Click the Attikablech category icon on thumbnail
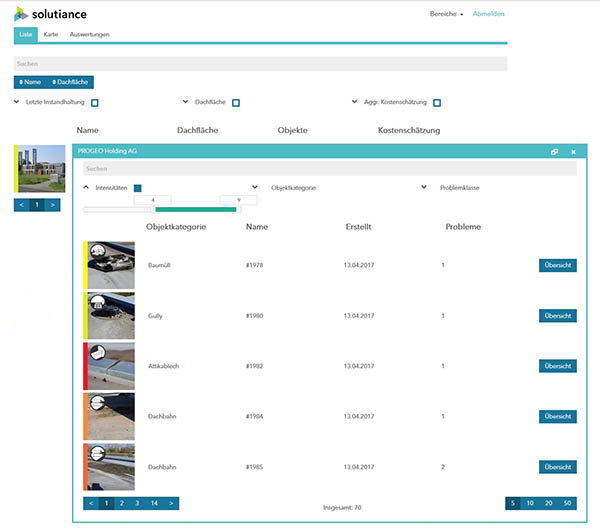The height and width of the screenshot is (531, 600). pyautogui.click(x=98, y=352)
